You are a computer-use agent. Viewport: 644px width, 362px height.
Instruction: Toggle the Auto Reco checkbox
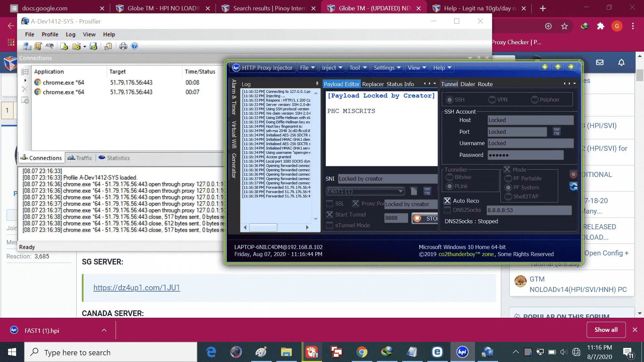[x=447, y=201]
